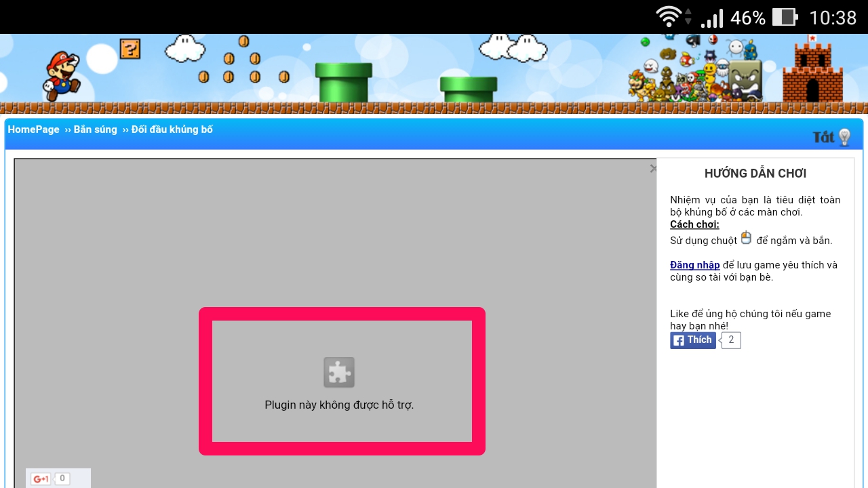The height and width of the screenshot is (488, 868).
Task: Click the +1 count bubble showing 0
Action: point(61,478)
